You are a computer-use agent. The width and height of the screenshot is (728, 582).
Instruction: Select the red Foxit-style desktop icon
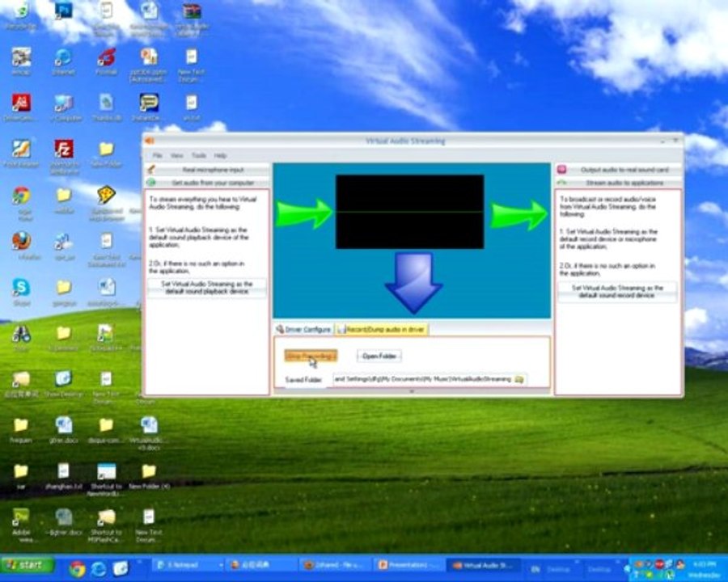tap(106, 57)
